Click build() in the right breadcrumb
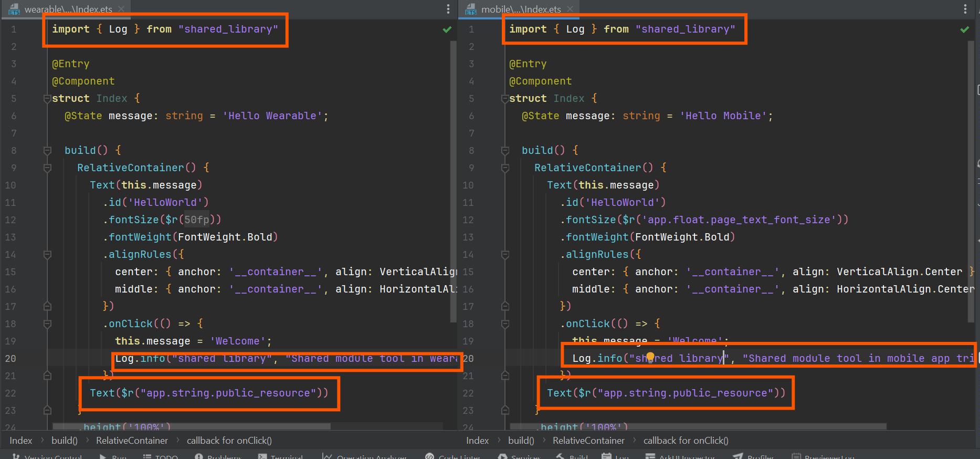Viewport: 980px width, 459px height. point(521,441)
